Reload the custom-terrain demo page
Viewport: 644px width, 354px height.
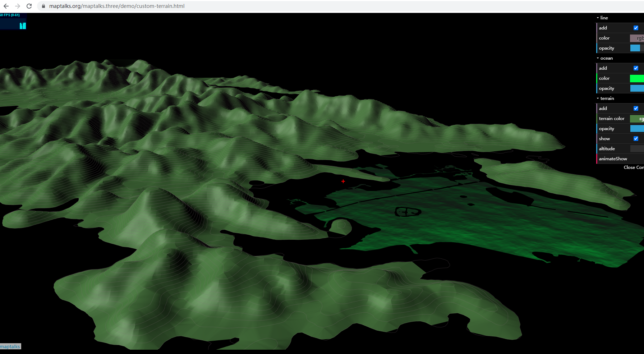[29, 6]
